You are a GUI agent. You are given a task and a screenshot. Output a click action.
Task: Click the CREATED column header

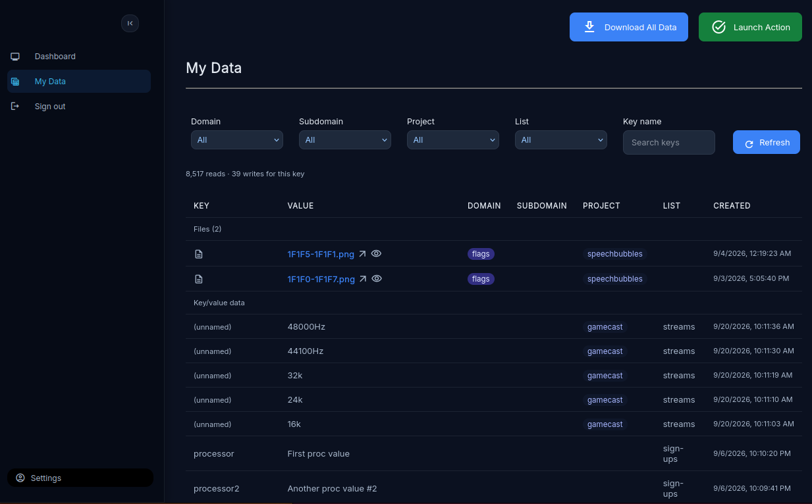(732, 206)
